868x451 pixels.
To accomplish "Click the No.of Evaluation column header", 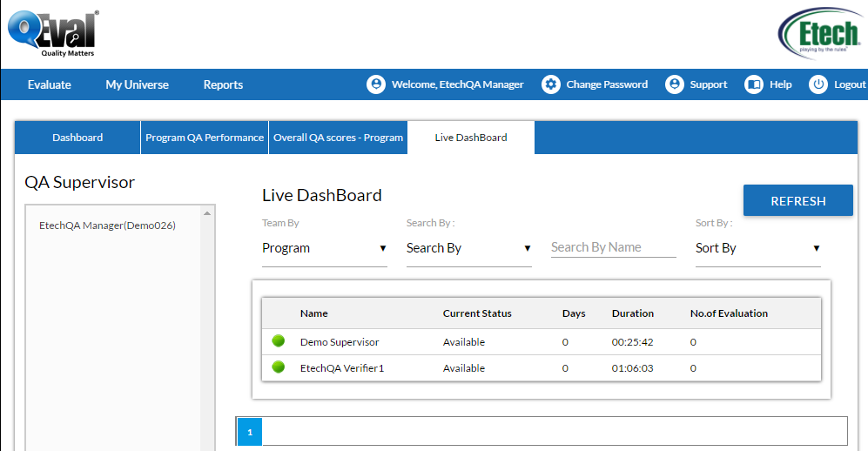I will tap(729, 313).
